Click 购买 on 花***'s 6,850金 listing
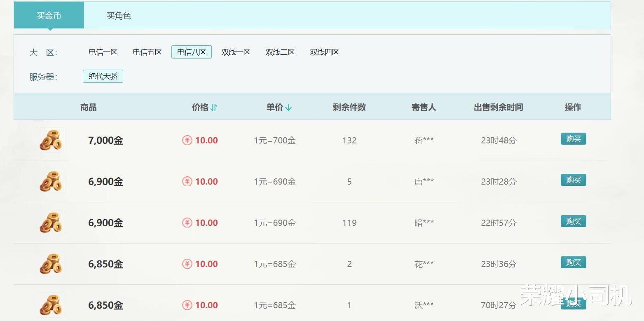The height and width of the screenshot is (321, 644). point(573,262)
